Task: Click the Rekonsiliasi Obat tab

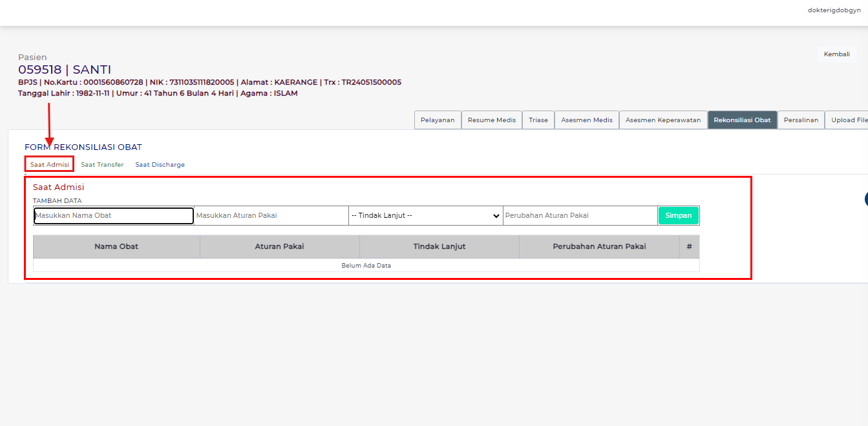Action: (742, 120)
